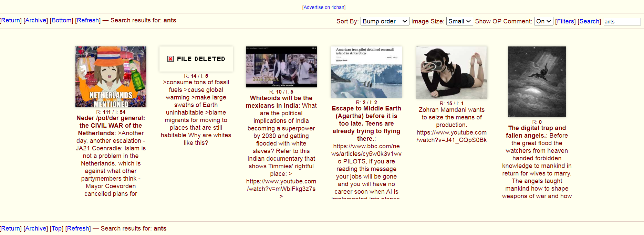Jump to Bottom of the page
This screenshot has height=235, width=644.
pyautogui.click(x=61, y=20)
